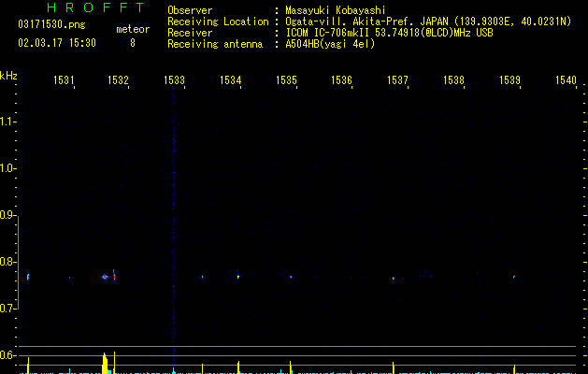Click the 1.0 kHz frequency label
Viewport: 588px width, 374px height.
point(7,168)
